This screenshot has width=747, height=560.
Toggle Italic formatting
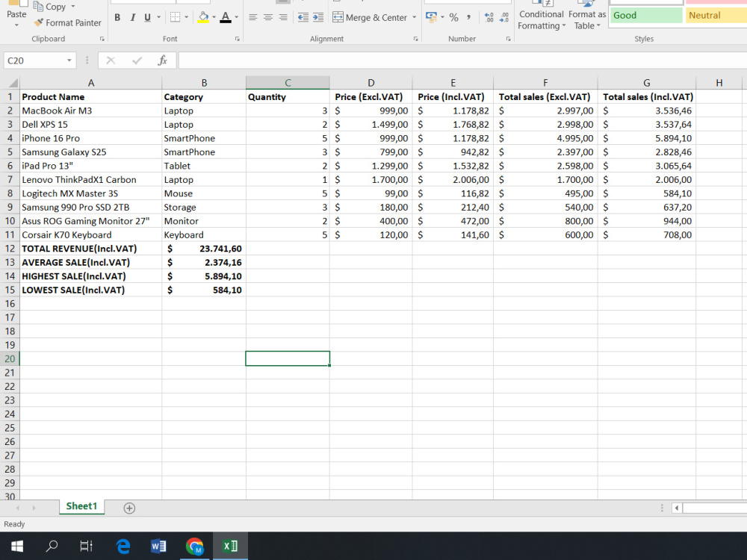(x=133, y=18)
